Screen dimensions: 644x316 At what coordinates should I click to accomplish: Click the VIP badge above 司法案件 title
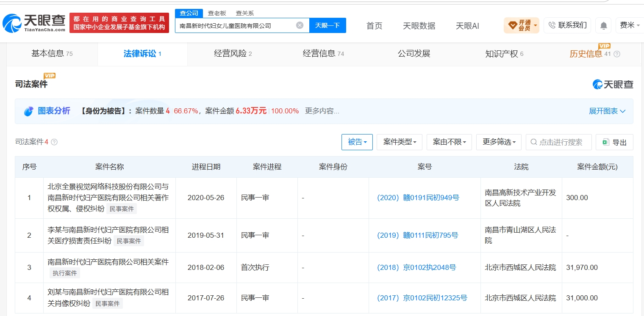pos(50,76)
